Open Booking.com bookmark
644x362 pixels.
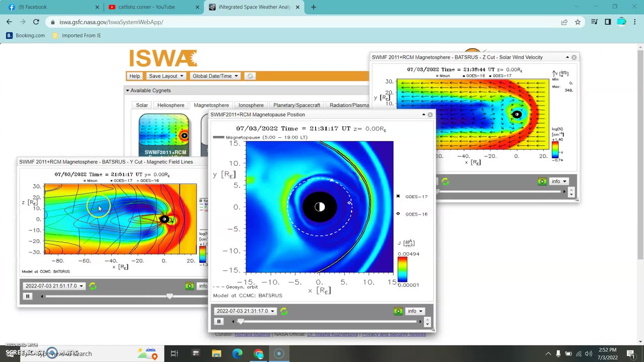click(x=26, y=36)
